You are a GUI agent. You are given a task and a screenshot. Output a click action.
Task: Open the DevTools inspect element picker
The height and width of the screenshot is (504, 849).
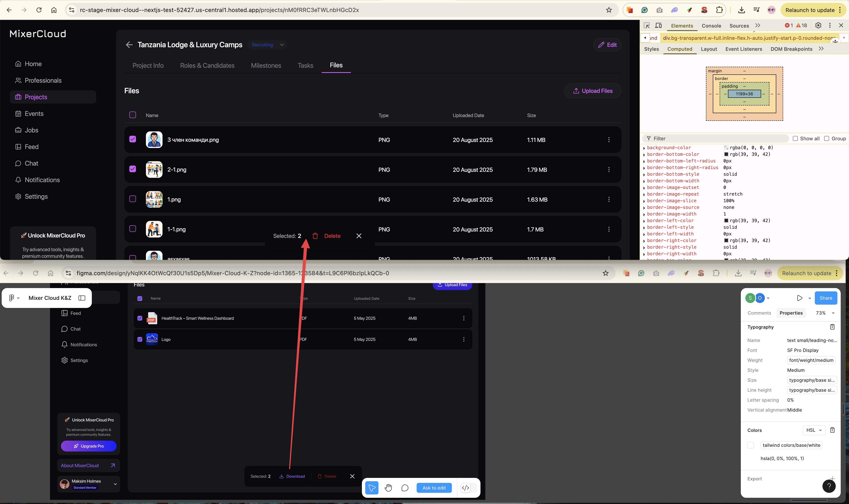[x=647, y=25]
